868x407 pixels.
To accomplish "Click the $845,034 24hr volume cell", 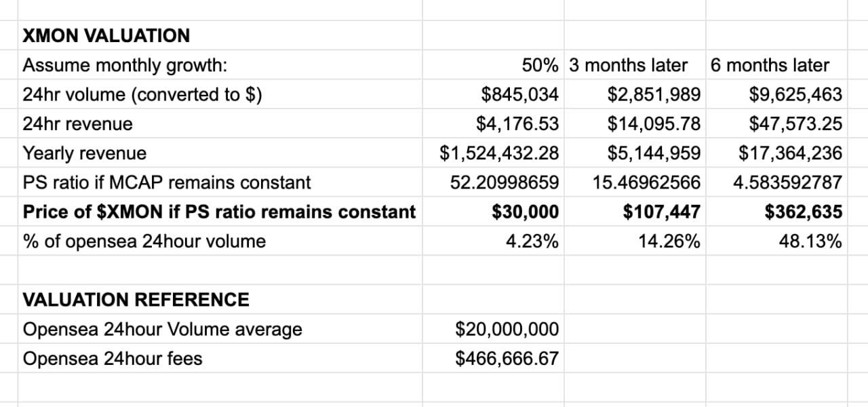I will tap(493, 94).
